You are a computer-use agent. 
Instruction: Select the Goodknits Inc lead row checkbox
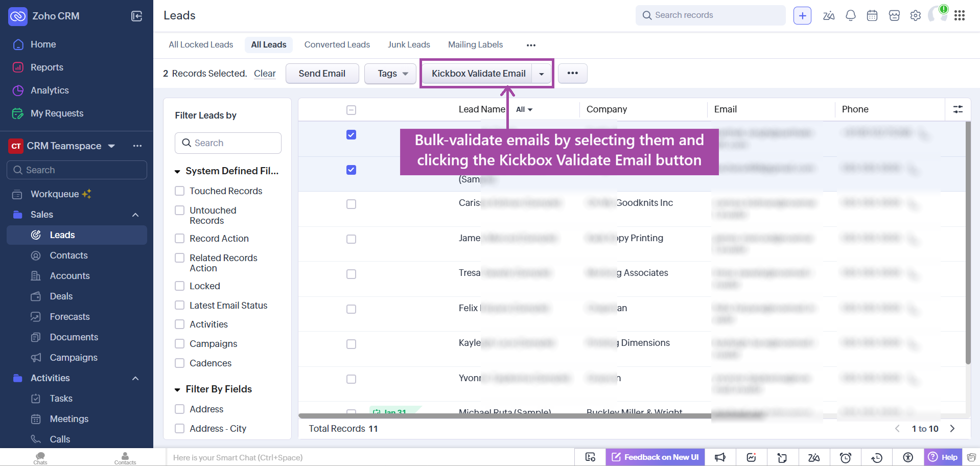click(351, 204)
